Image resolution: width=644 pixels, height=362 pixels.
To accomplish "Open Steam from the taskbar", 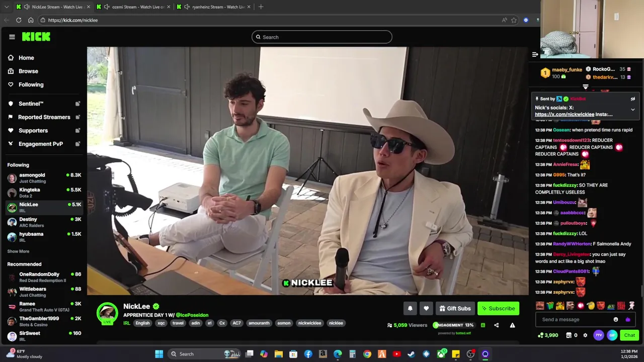I will pos(411,354).
